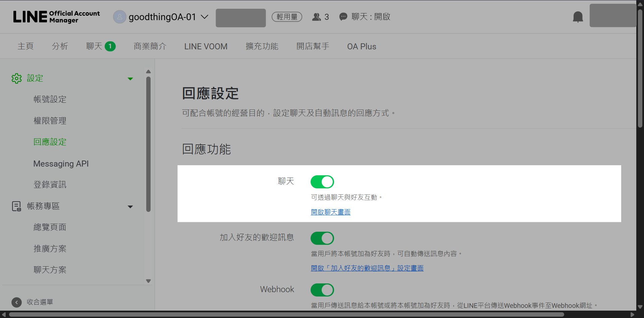Open the notifications bell
644x318 pixels.
point(578,17)
